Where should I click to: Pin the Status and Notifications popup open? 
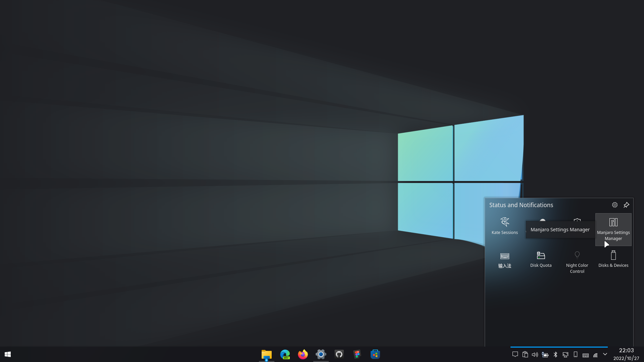pos(626,205)
